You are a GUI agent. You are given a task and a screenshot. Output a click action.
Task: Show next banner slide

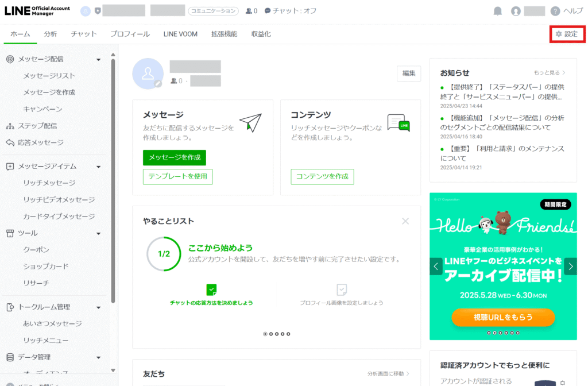click(x=570, y=267)
